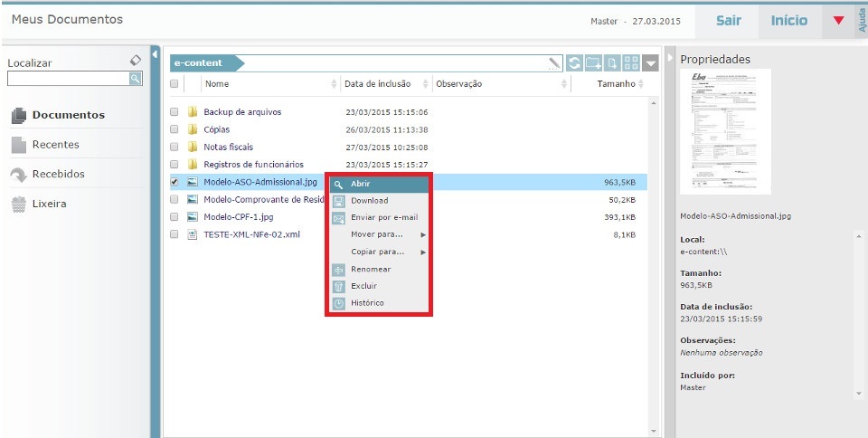Viewport: 868px width, 438px height.
Task: Expand the Mover para submenu
Action: pyautogui.click(x=378, y=234)
